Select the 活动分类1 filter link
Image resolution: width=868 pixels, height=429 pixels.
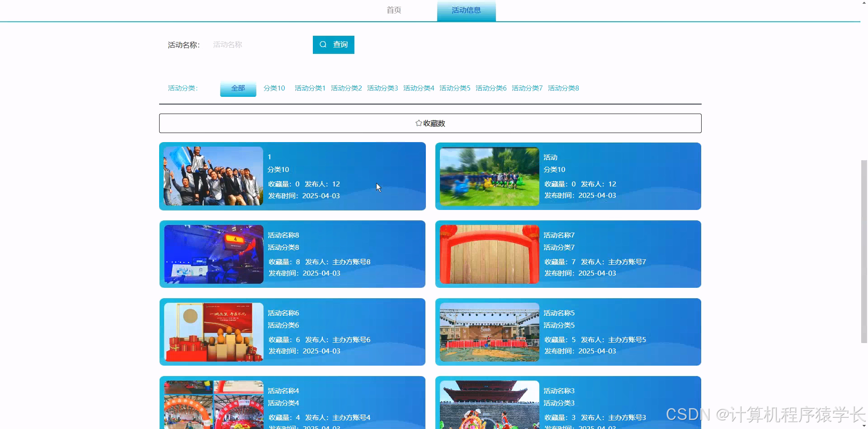point(310,88)
